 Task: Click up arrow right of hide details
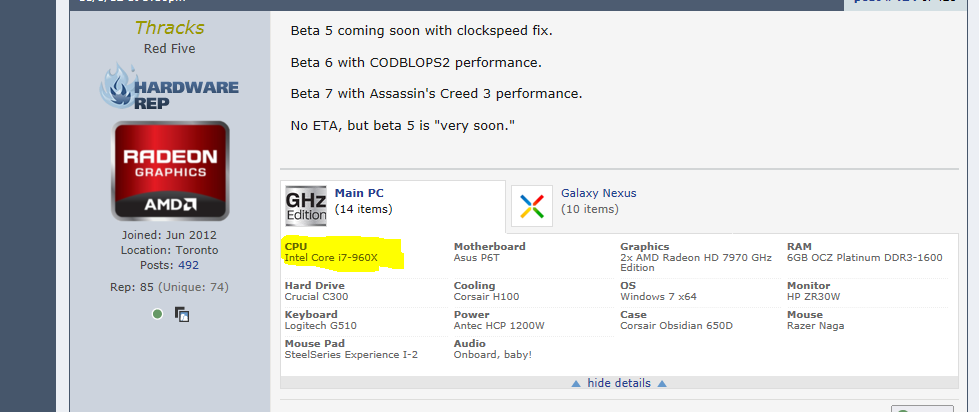coord(662,383)
